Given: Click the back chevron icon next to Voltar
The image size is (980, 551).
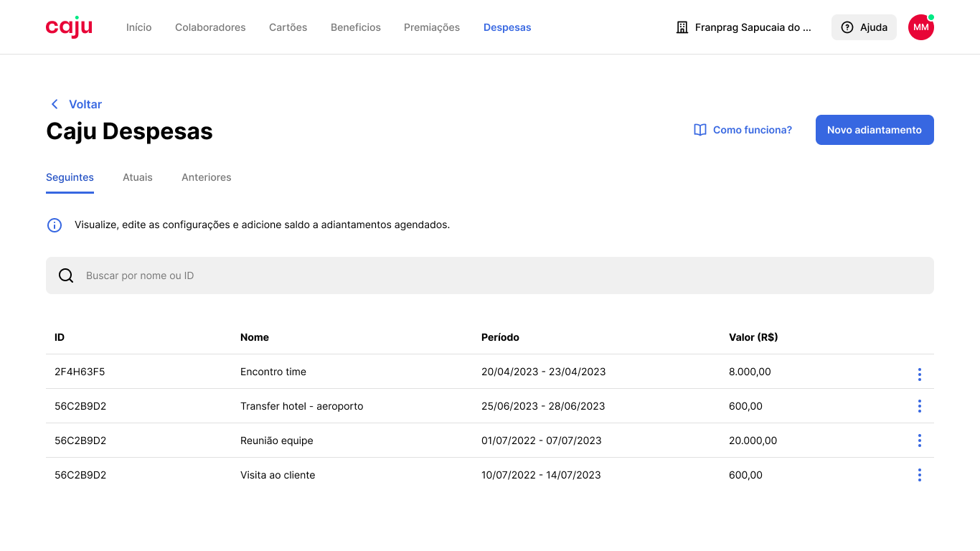Looking at the screenshot, I should coord(55,104).
